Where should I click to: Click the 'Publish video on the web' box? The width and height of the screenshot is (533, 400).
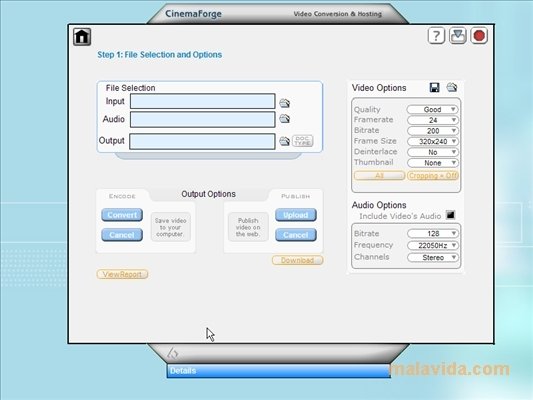tap(248, 227)
